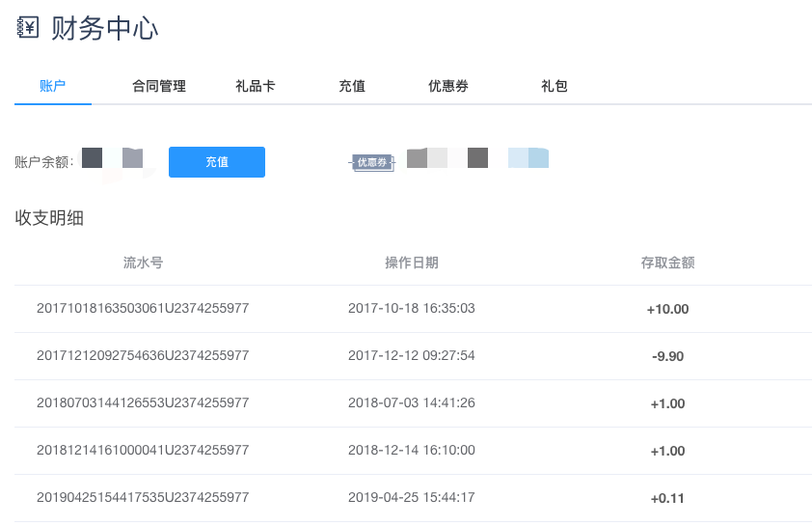Click the 存取金额 column header
The image size is (812, 526).
click(x=668, y=263)
